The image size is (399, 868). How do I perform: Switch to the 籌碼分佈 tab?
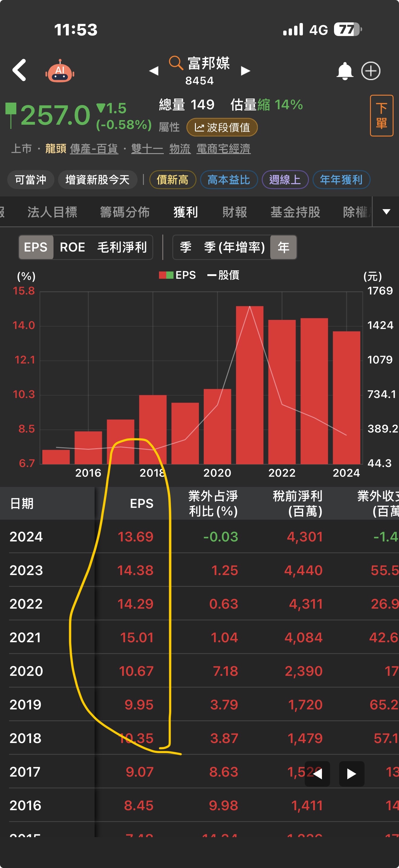coord(125,212)
